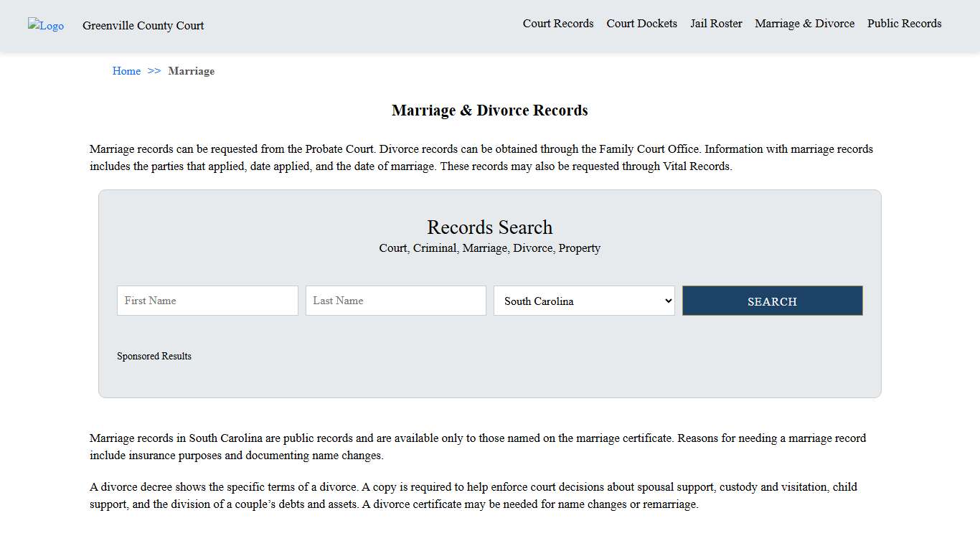Screen dimensions: 980x551
Task: Click the Sponsored Results label
Action: [154, 356]
